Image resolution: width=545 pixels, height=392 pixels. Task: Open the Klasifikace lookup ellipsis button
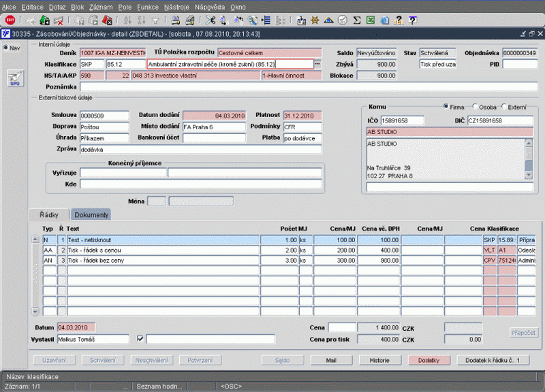point(317,64)
